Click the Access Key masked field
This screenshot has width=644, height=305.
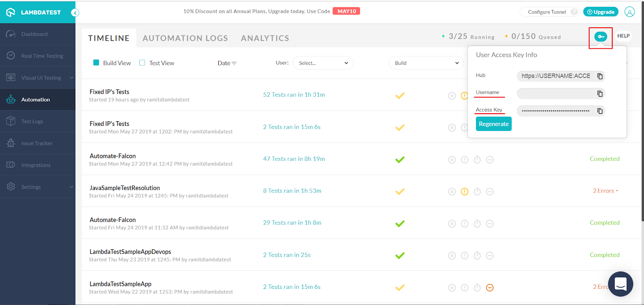555,111
